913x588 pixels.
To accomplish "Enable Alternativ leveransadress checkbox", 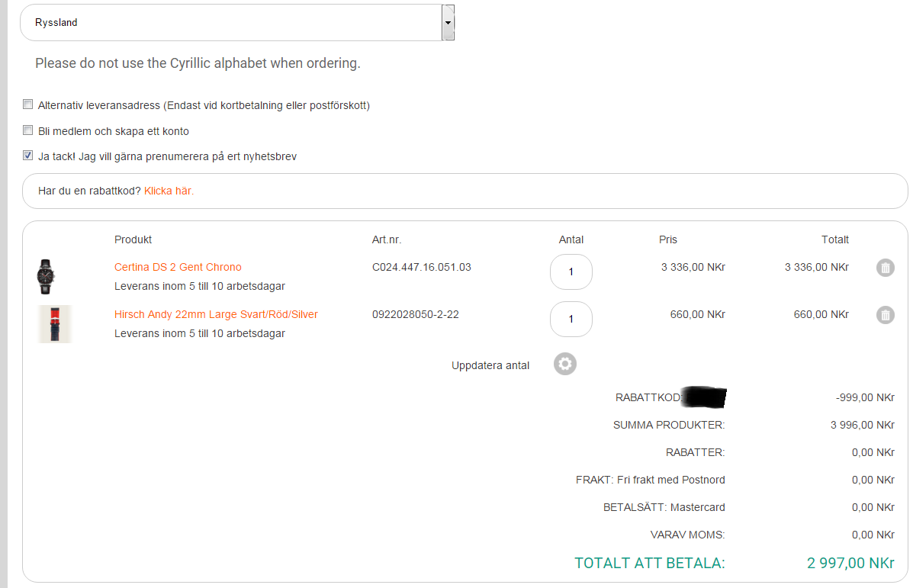I will point(28,104).
